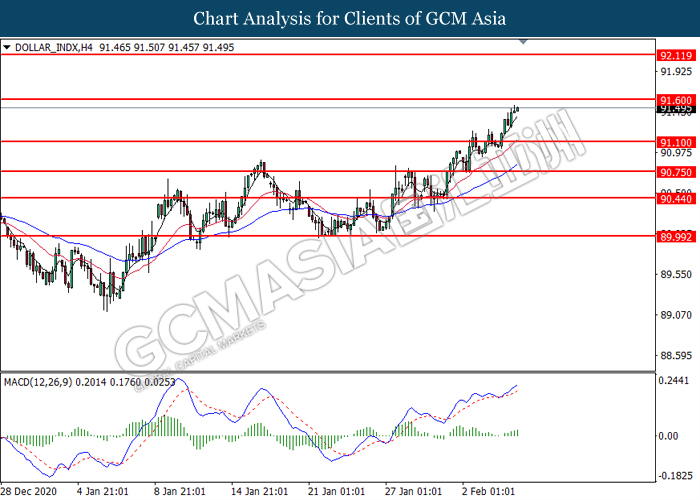Select the 89.992 support price label
The width and height of the screenshot is (700, 500).
(676, 237)
